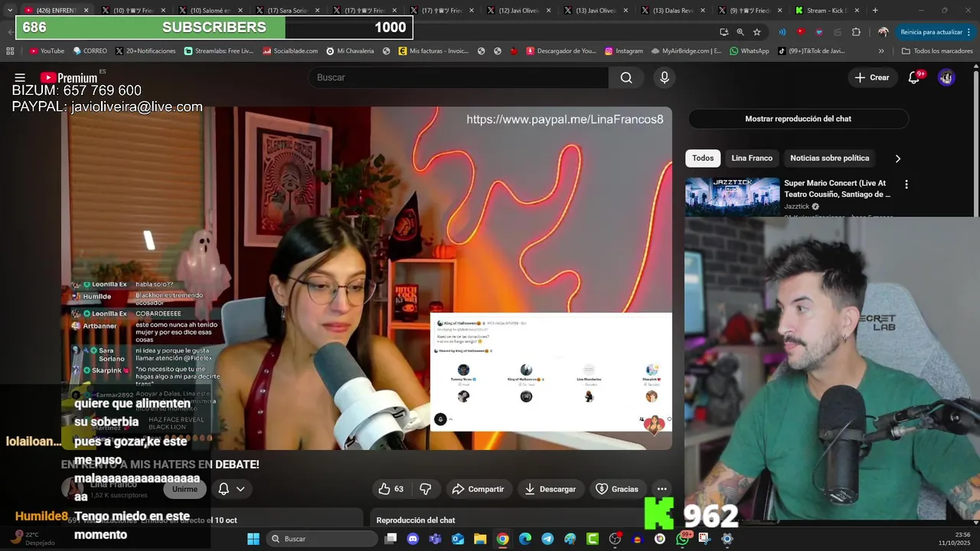
Task: Click the Windows taskbar Buscar box
Action: click(x=322, y=539)
